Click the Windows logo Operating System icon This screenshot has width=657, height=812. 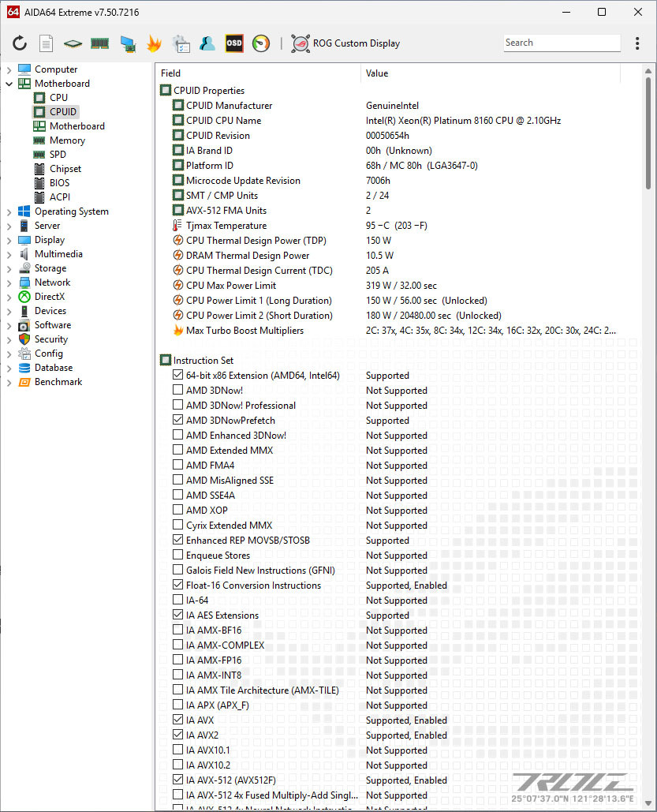coord(24,211)
